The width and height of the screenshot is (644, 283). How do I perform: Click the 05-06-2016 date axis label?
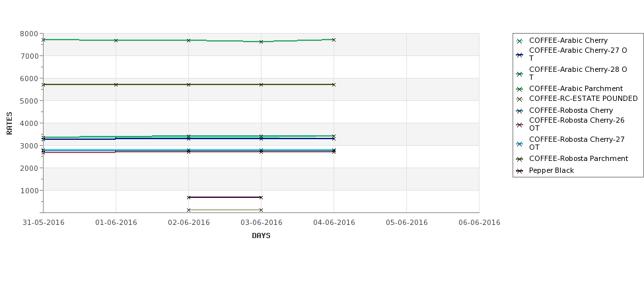click(407, 223)
